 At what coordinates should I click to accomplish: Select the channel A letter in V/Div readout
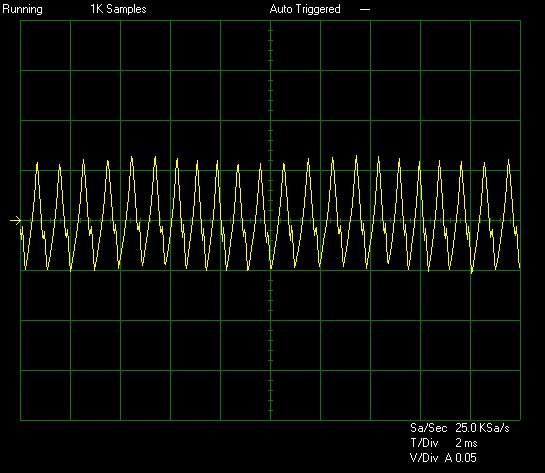[448, 458]
